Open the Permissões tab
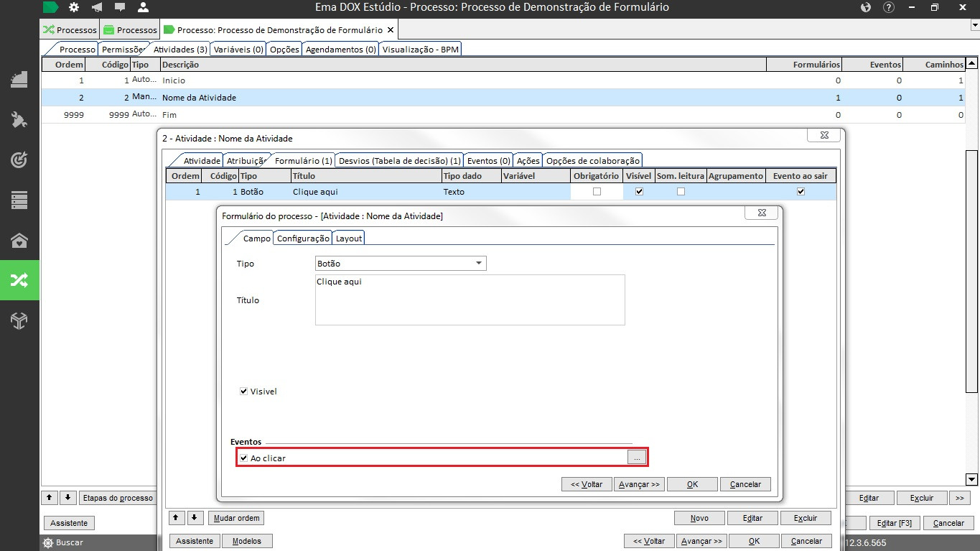Image resolution: width=980 pixels, height=551 pixels. tap(122, 50)
